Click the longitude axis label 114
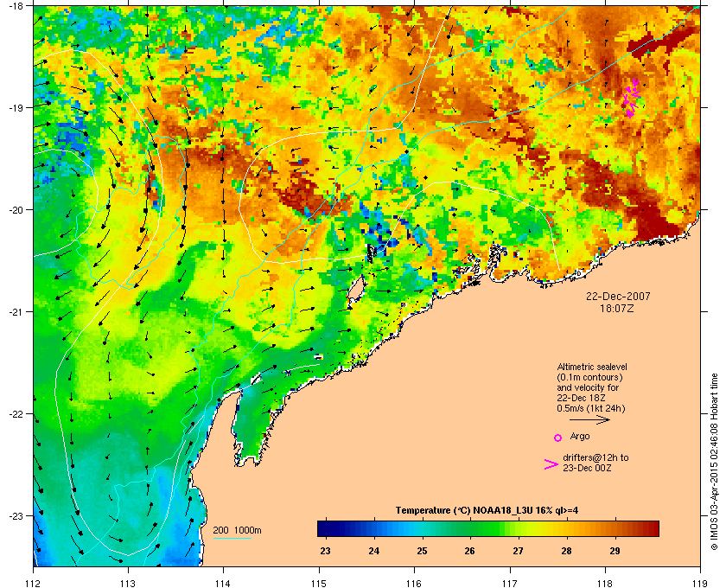 pos(224,583)
